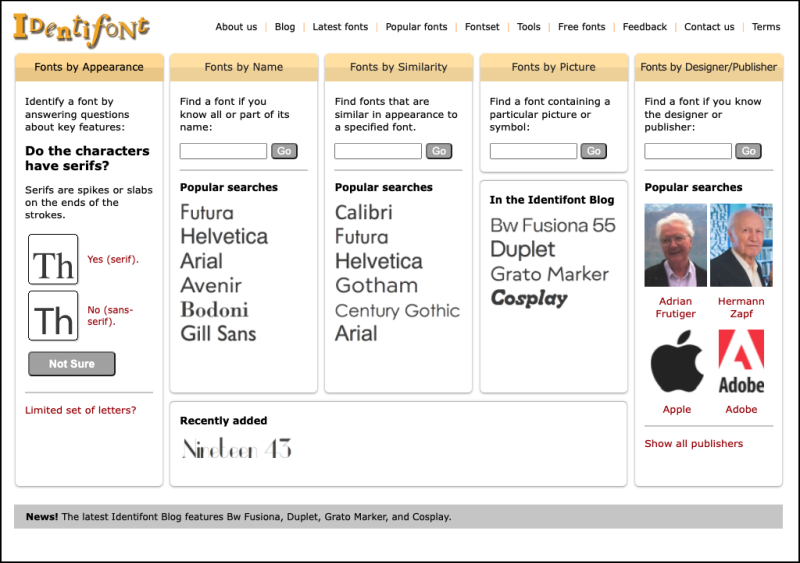Viewport: 800px width, 563px height.
Task: Open the Apple logo publisher
Action: point(677,361)
